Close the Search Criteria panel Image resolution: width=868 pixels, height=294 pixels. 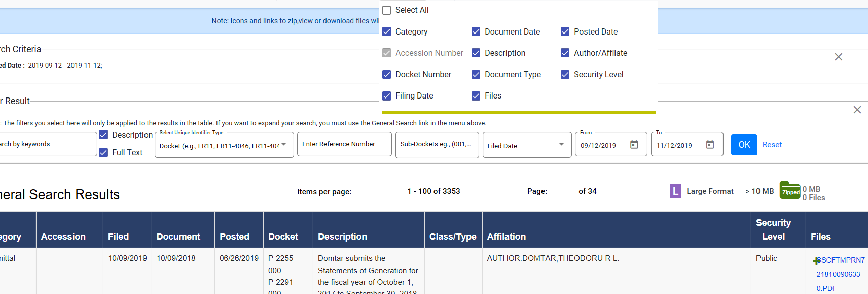tap(839, 57)
